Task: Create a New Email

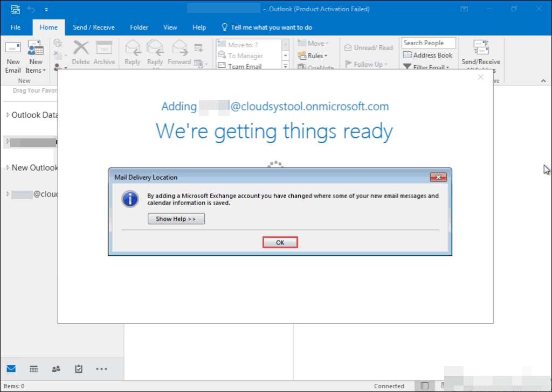Action: pyautogui.click(x=13, y=57)
